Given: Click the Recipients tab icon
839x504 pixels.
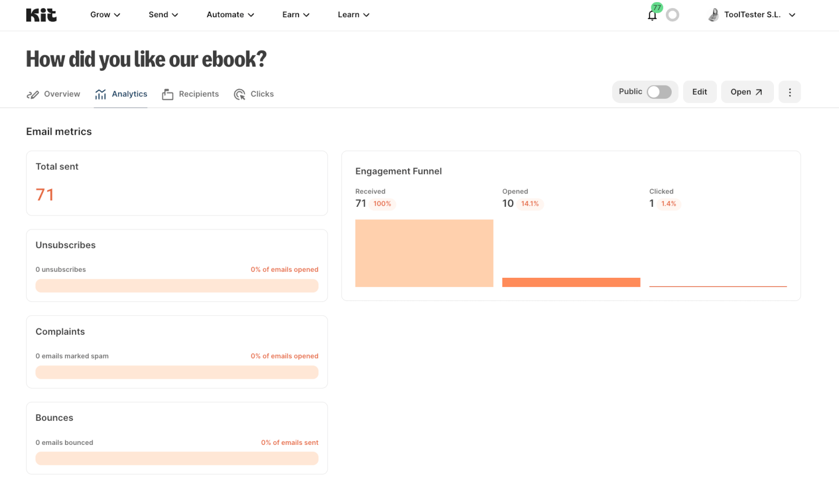Looking at the screenshot, I should coord(168,95).
